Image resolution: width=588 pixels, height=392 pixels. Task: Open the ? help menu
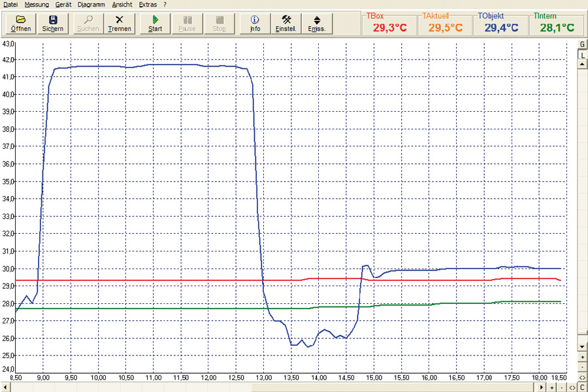click(x=165, y=4)
